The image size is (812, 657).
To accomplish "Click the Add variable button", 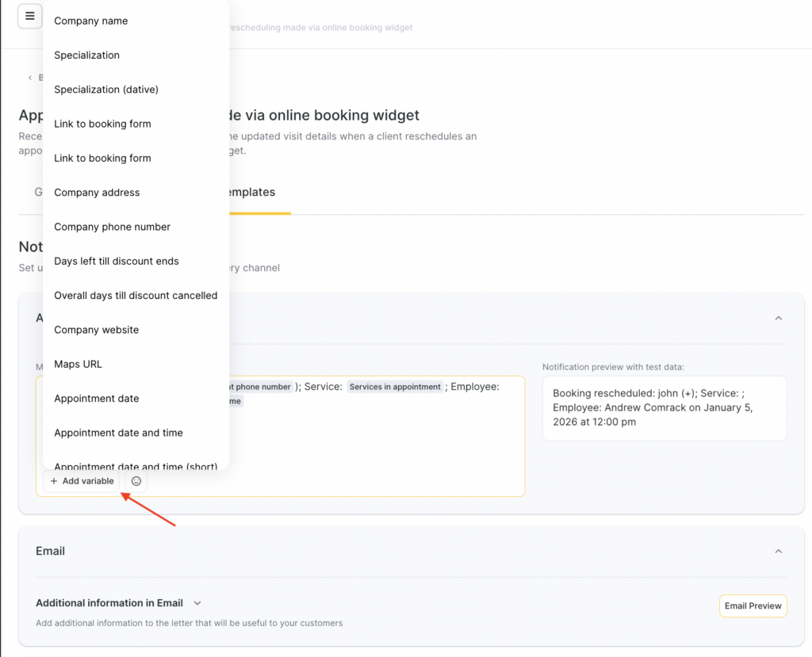I will click(x=82, y=481).
